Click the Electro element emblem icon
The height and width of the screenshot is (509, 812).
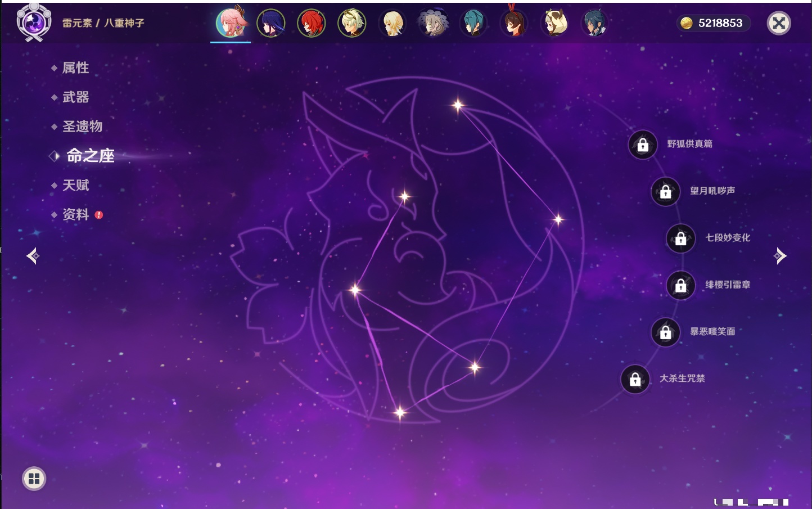pos(34,22)
